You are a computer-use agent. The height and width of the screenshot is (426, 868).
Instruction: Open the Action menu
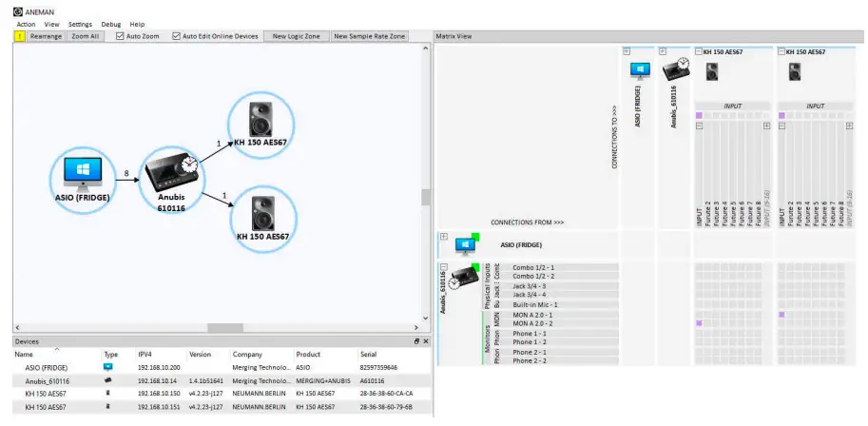(26, 25)
